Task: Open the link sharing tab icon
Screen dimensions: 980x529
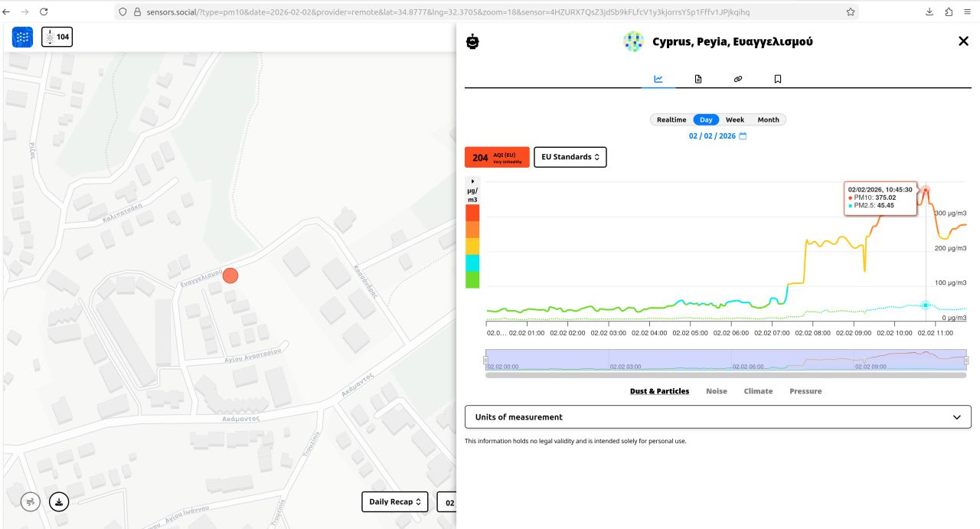Action: click(x=738, y=79)
